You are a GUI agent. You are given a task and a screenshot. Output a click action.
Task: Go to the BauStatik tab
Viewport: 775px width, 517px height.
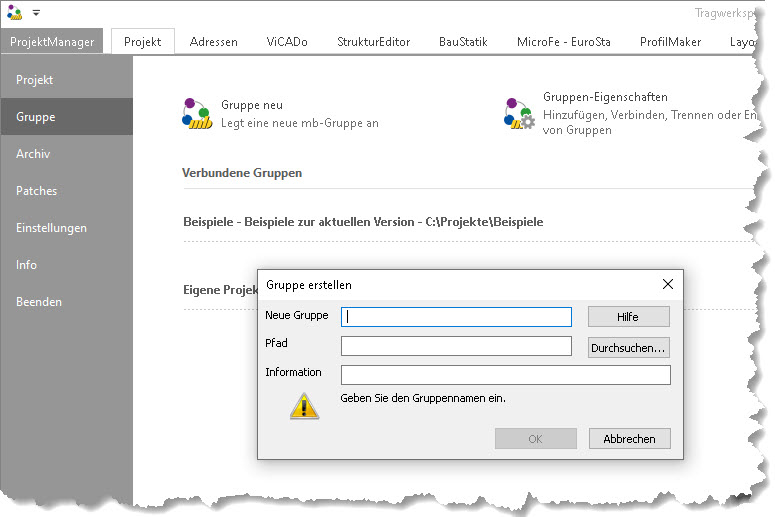463,42
